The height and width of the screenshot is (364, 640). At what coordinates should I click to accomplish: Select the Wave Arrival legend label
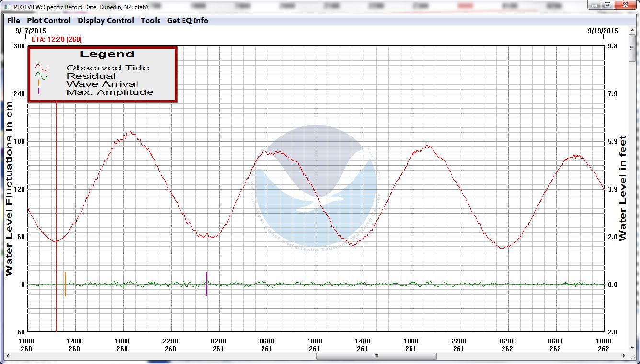(x=102, y=84)
